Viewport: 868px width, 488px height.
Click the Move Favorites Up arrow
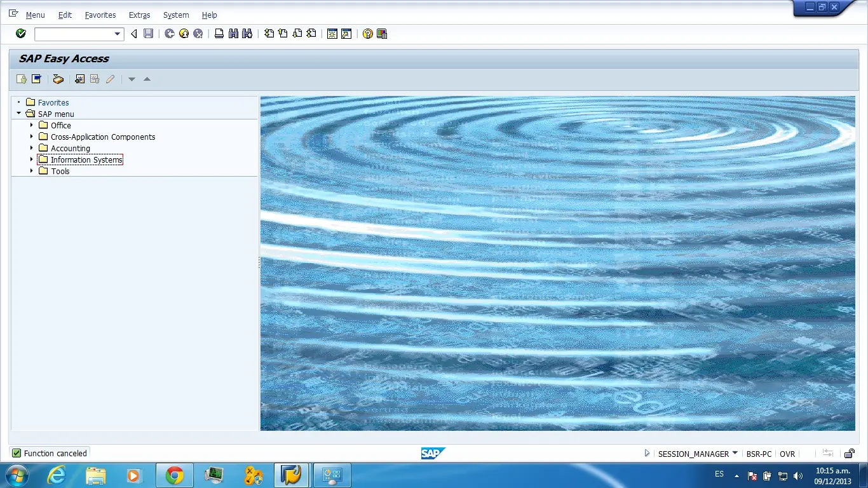pyautogui.click(x=147, y=79)
